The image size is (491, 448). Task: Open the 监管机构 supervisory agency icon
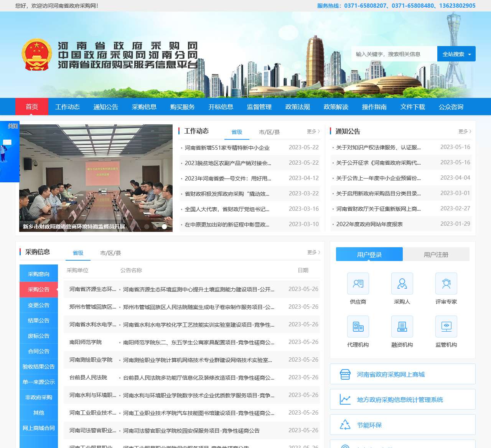point(446,327)
